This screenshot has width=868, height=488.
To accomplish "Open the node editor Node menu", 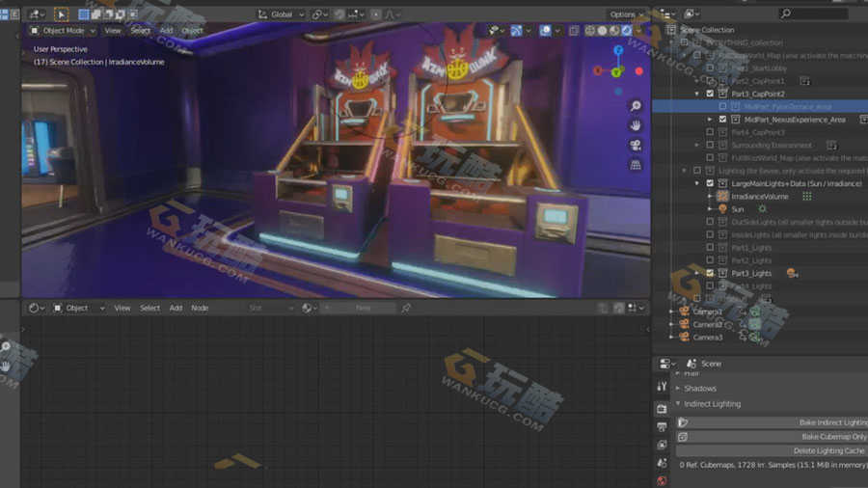I will tap(200, 308).
